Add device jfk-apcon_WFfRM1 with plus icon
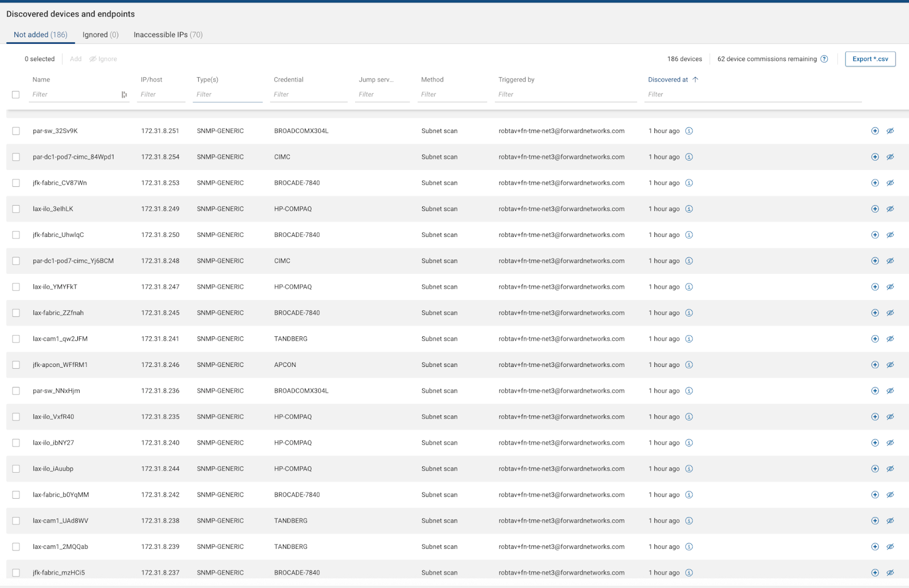Viewport: 909px width, 588px height. [875, 365]
